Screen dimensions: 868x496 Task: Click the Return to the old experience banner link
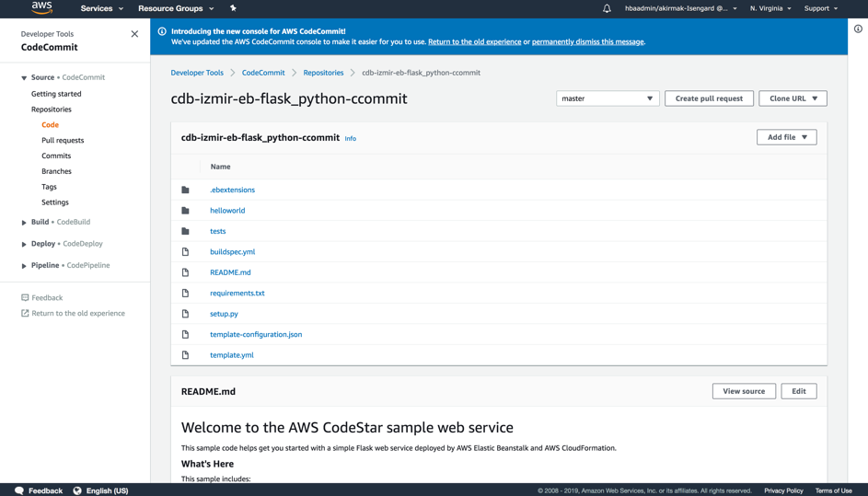(x=474, y=42)
